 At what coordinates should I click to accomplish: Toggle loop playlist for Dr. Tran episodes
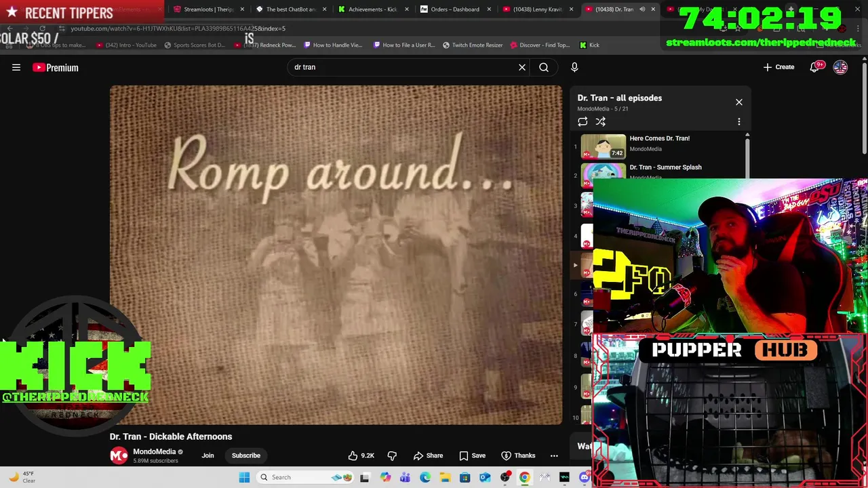(x=583, y=121)
